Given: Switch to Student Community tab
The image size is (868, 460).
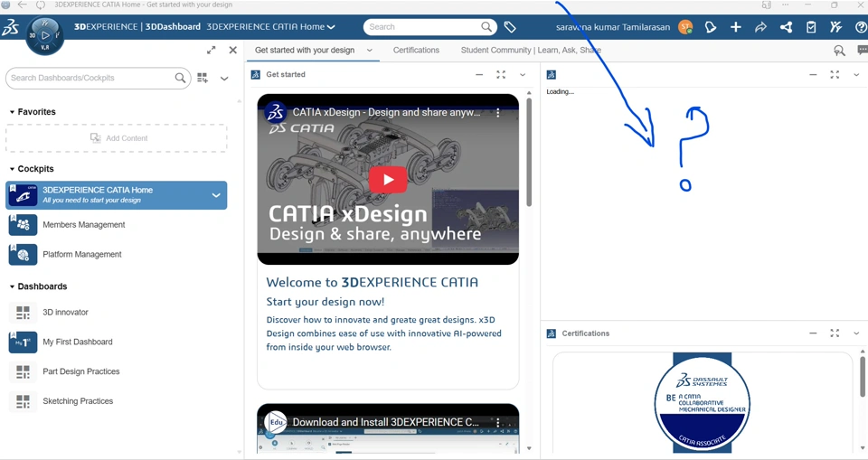Looking at the screenshot, I should pos(531,51).
